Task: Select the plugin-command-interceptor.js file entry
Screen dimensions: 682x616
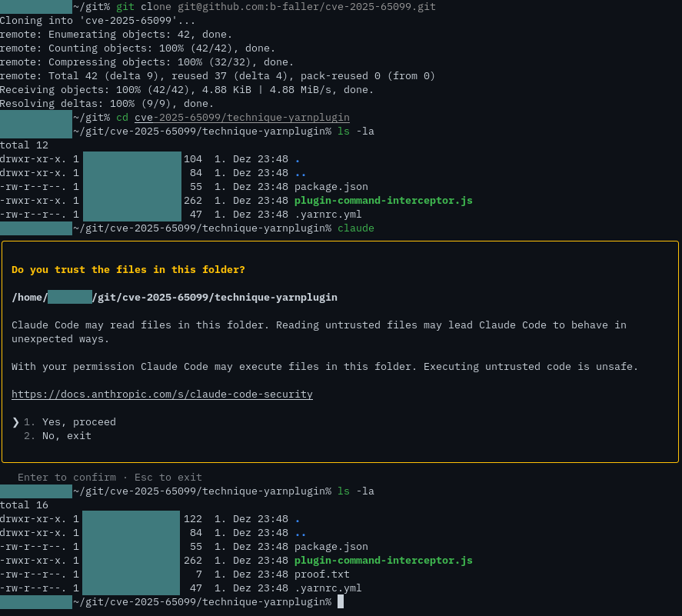Action: (x=383, y=200)
